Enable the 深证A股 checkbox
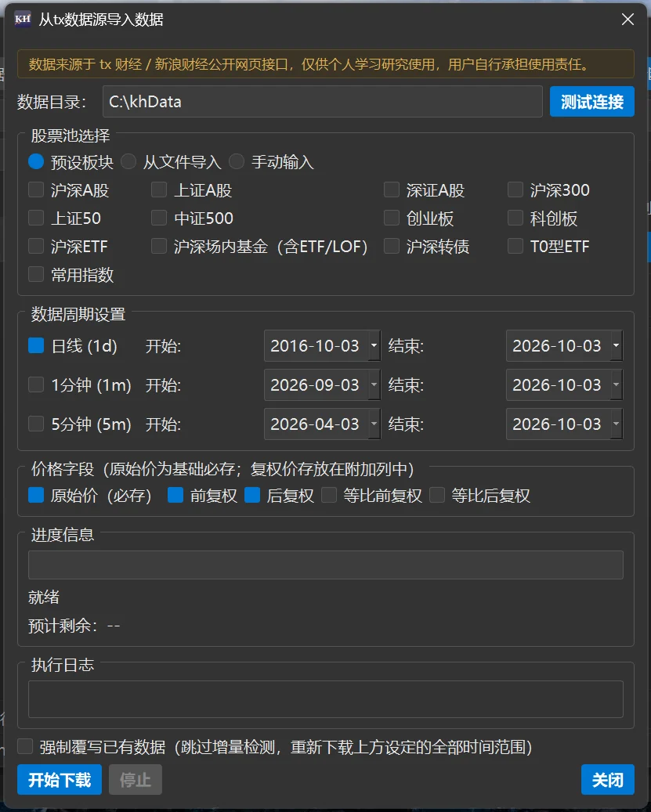 [x=392, y=190]
